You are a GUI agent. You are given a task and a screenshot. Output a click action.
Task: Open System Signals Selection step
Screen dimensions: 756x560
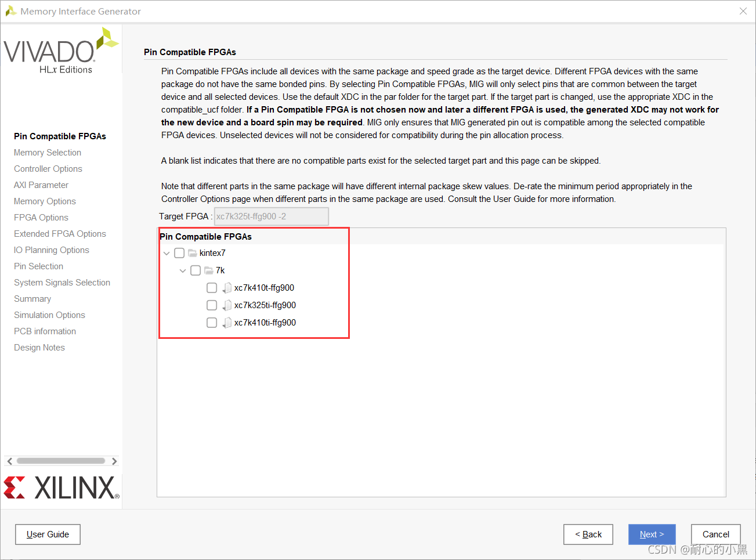point(62,283)
